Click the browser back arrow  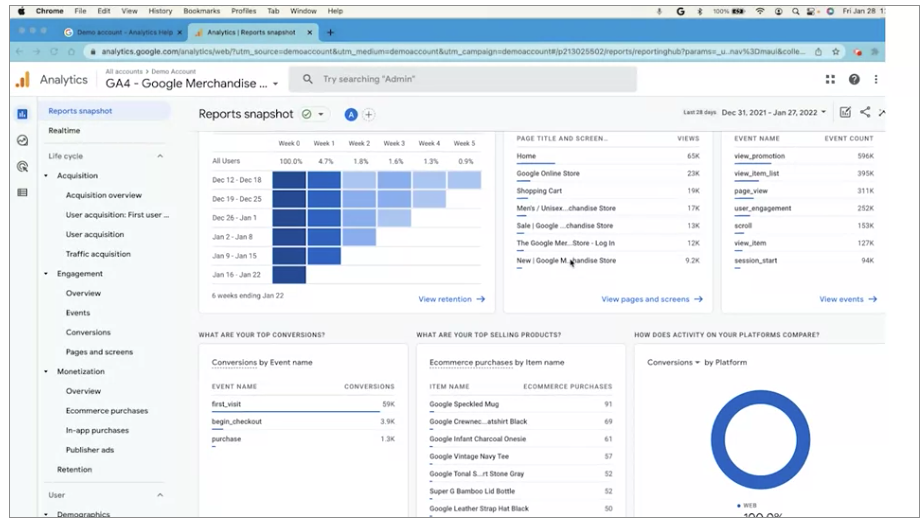pyautogui.click(x=20, y=52)
